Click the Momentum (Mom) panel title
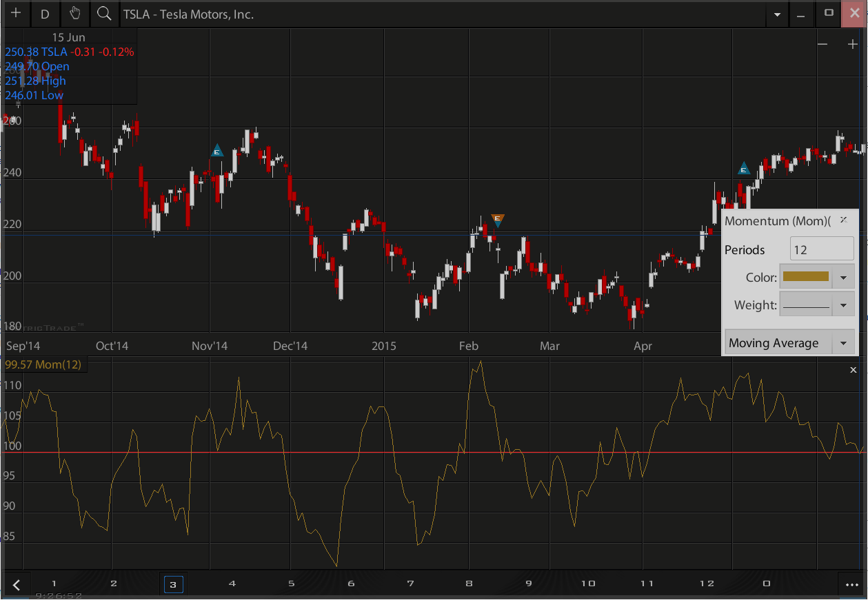 pyautogui.click(x=778, y=221)
